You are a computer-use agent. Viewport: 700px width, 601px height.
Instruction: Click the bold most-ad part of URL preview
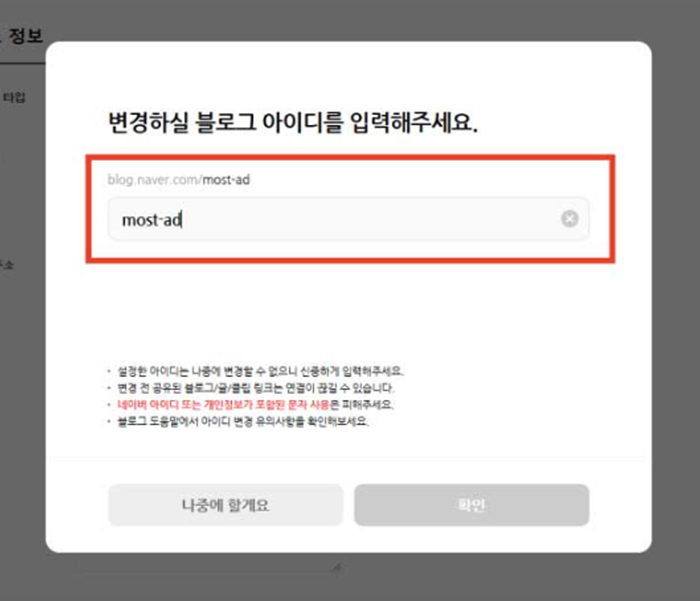[226, 180]
